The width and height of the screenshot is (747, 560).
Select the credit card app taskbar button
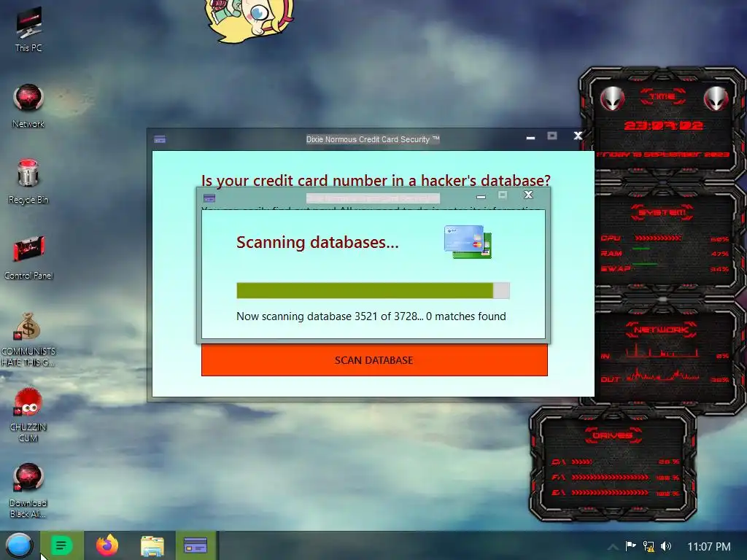[x=196, y=545]
